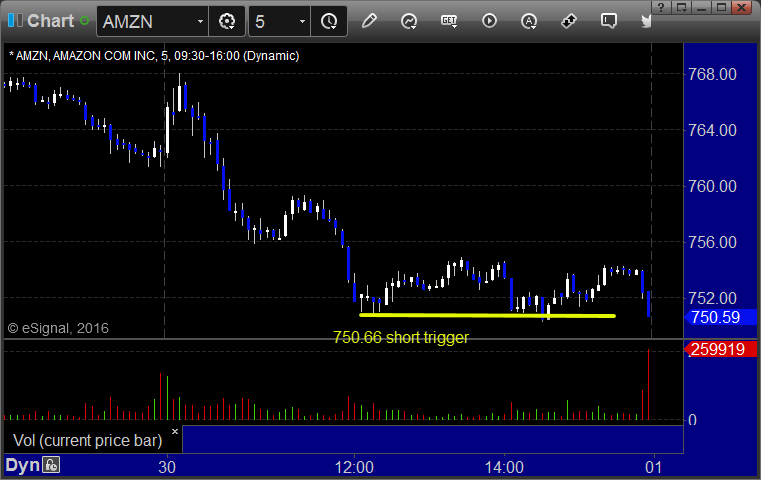Open the comment bubble icon
This screenshot has width=761, height=480.
(x=609, y=21)
